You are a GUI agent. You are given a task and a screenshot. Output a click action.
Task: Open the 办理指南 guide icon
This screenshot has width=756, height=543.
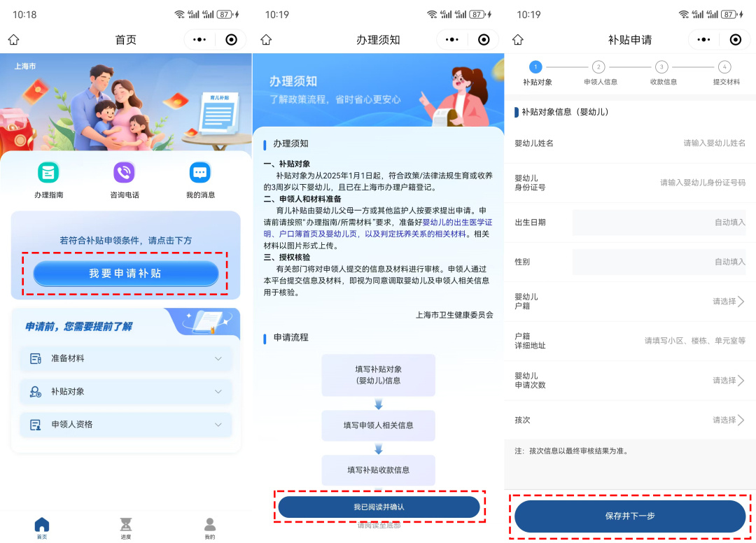click(x=48, y=173)
